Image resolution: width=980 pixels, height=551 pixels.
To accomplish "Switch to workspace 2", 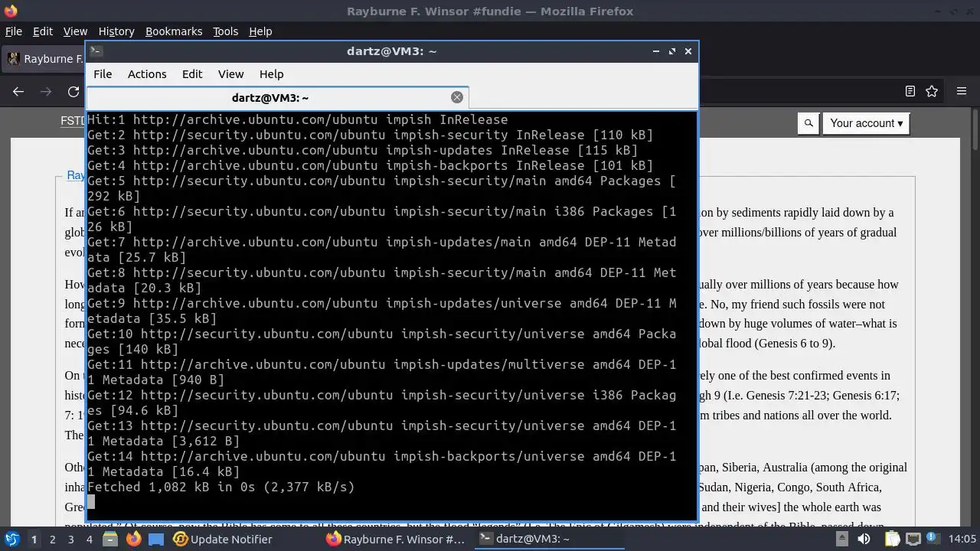I will [52, 539].
